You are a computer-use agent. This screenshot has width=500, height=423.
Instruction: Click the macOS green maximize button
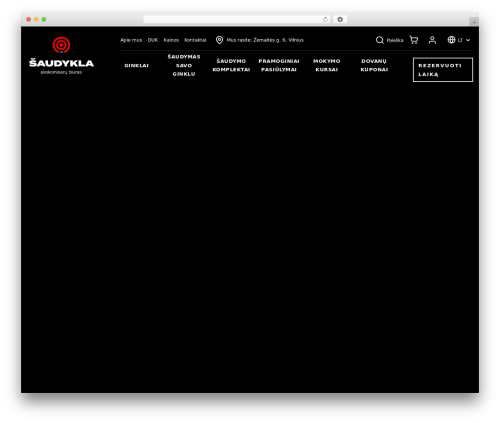(44, 19)
